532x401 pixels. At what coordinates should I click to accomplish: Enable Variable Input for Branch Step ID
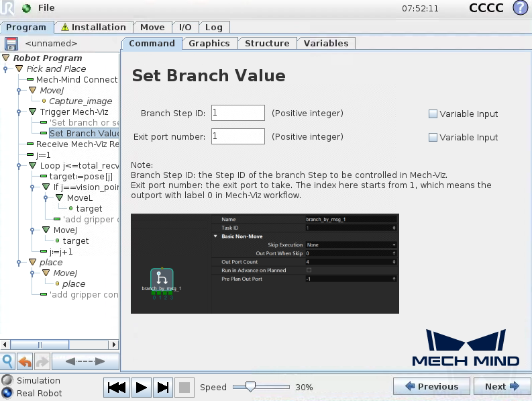tap(433, 114)
